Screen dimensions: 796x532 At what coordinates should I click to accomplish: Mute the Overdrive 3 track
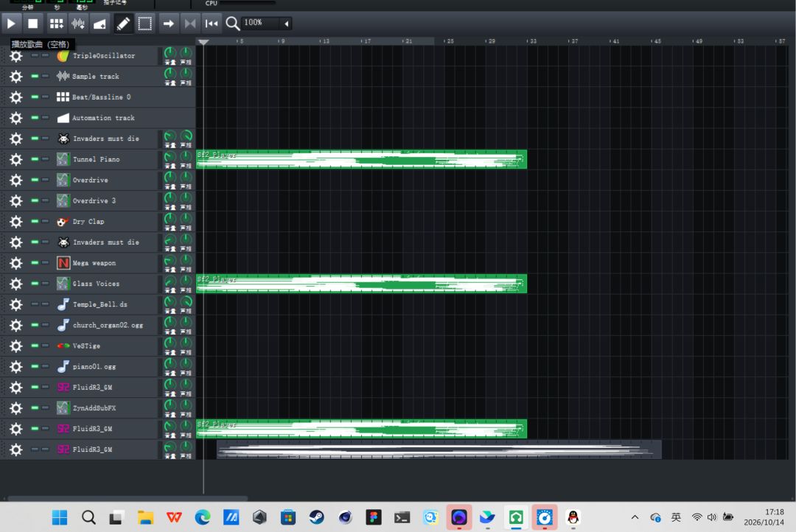coord(35,200)
